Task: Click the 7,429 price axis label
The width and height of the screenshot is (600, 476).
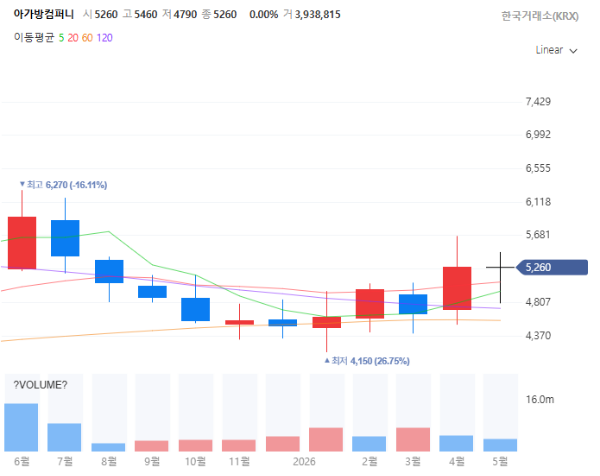Action: 538,102
